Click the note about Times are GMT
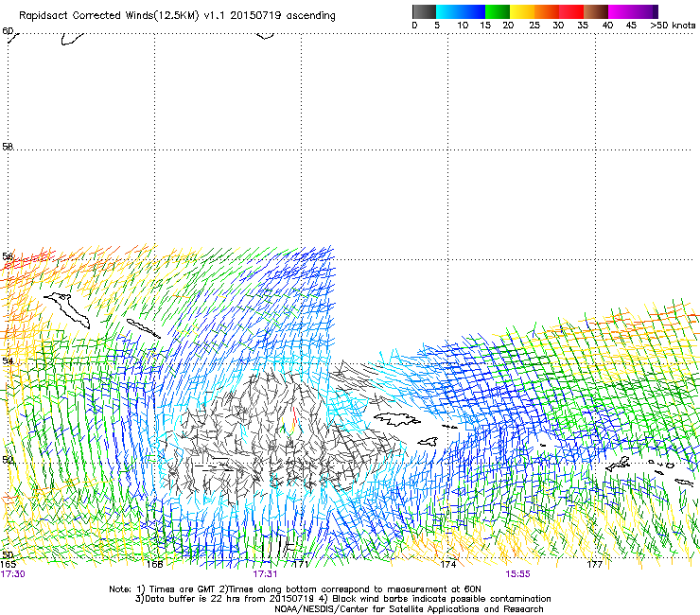The height and width of the screenshot is (615, 700). click(295, 589)
